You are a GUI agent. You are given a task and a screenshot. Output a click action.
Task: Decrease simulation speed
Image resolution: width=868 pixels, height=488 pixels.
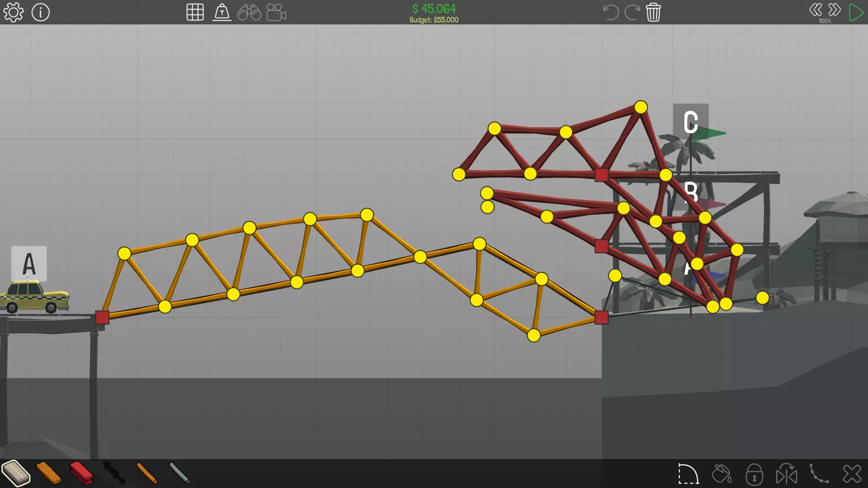(x=816, y=9)
